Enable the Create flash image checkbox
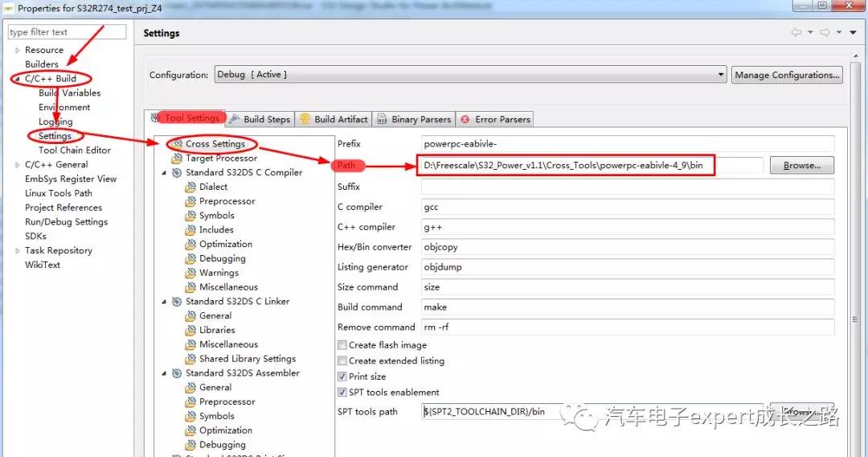Image resolution: width=868 pixels, height=457 pixels. (x=342, y=345)
